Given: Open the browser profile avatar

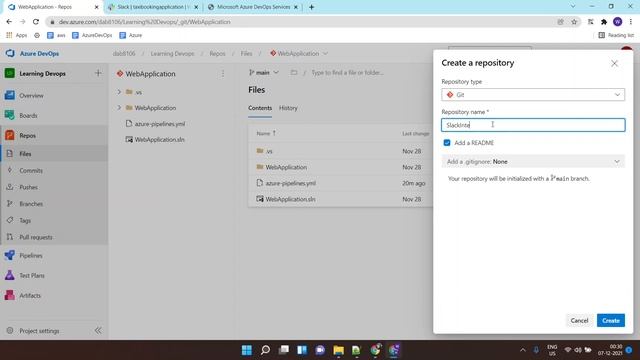Looking at the screenshot, I should (618, 22).
